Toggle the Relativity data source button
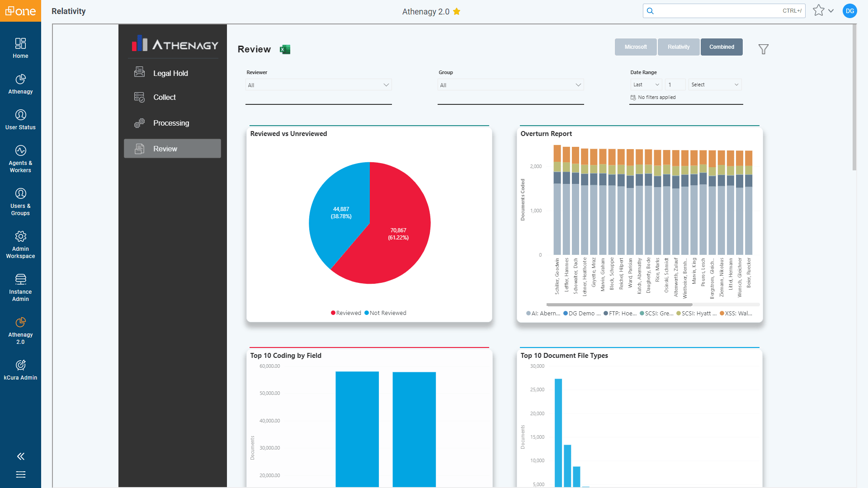 (679, 47)
